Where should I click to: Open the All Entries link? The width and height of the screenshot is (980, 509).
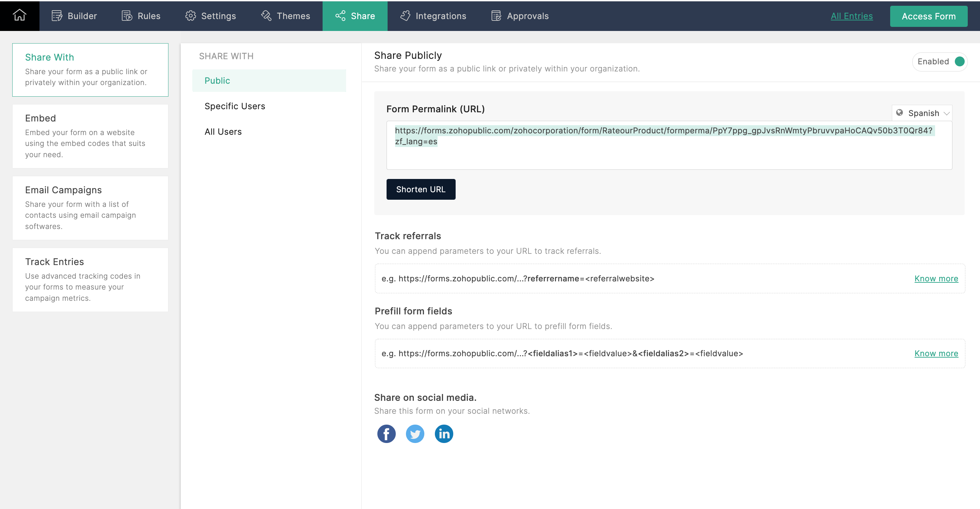click(851, 16)
